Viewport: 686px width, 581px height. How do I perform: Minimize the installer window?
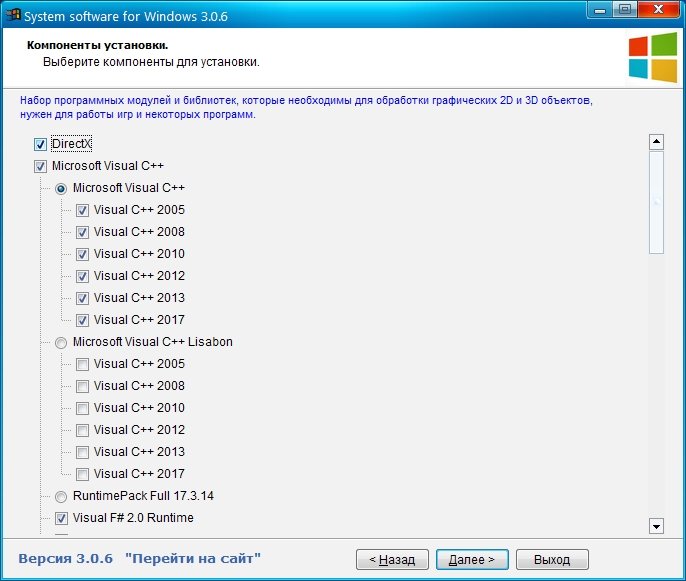(x=600, y=10)
